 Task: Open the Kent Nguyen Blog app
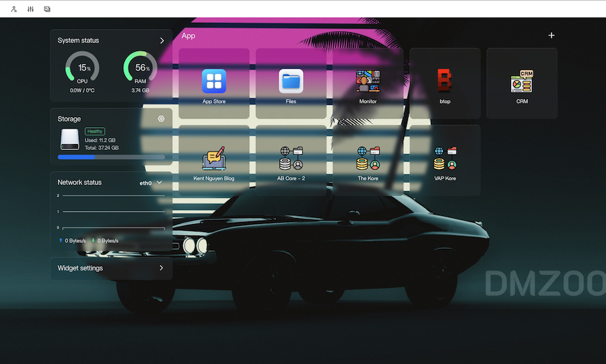[213, 161]
